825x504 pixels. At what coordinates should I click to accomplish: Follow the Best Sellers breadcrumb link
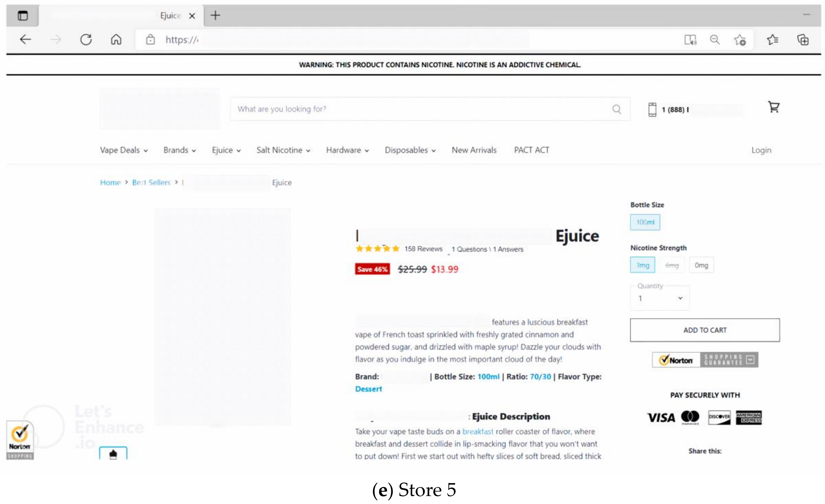point(151,183)
